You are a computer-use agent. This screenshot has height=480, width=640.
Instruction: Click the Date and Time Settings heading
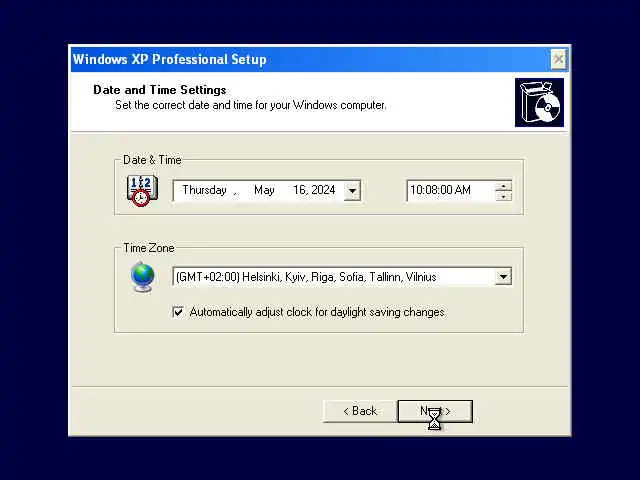(160, 90)
